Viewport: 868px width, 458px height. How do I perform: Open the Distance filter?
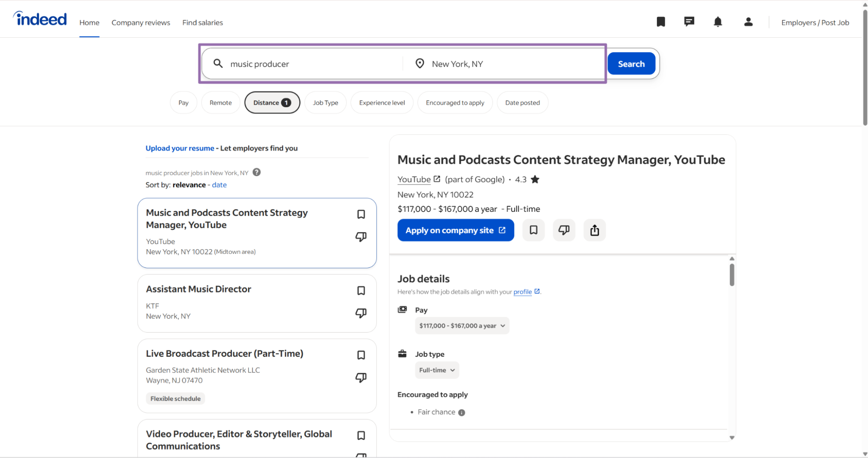(272, 102)
